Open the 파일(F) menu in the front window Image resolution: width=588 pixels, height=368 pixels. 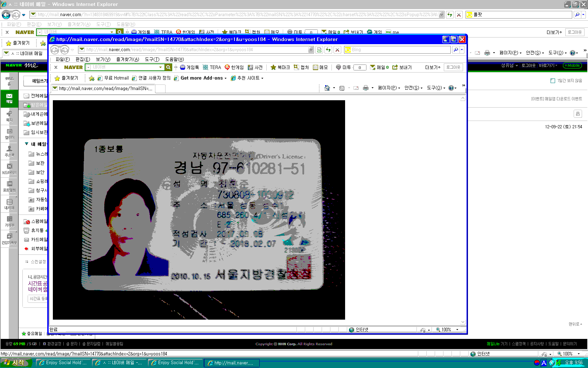coord(63,59)
